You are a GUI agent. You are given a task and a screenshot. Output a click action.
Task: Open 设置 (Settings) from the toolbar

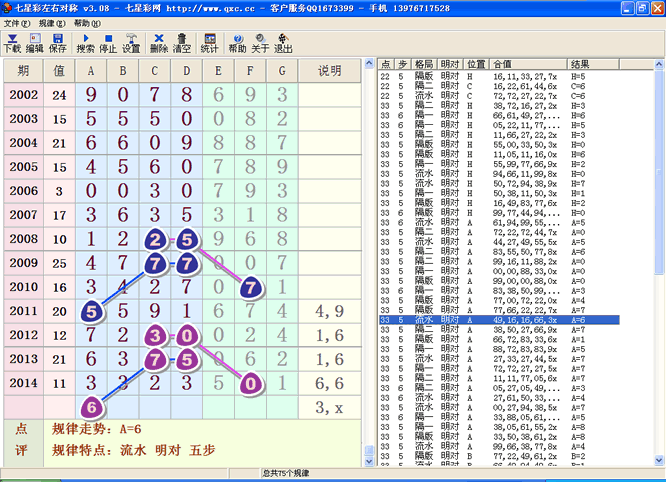pos(131,43)
